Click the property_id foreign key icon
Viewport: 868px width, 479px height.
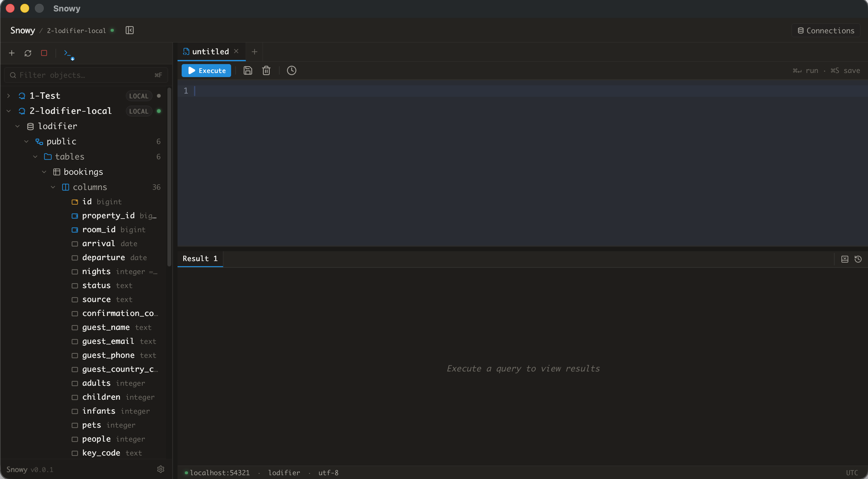[75, 216]
